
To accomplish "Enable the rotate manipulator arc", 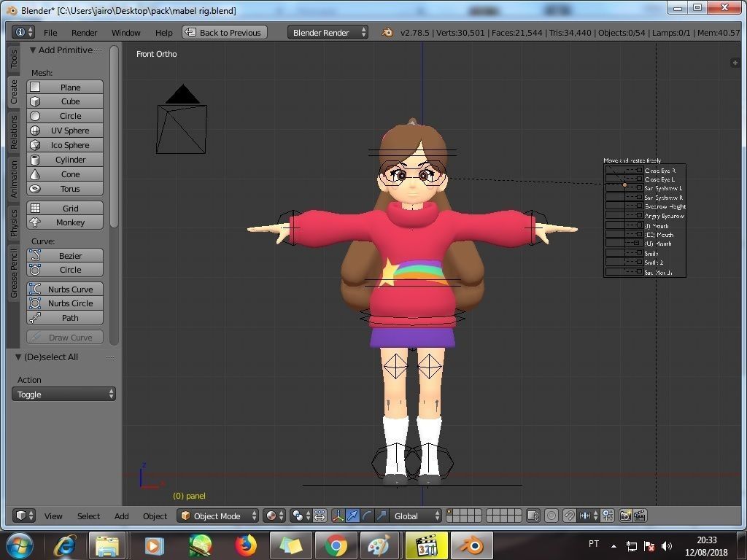I will (x=367, y=516).
